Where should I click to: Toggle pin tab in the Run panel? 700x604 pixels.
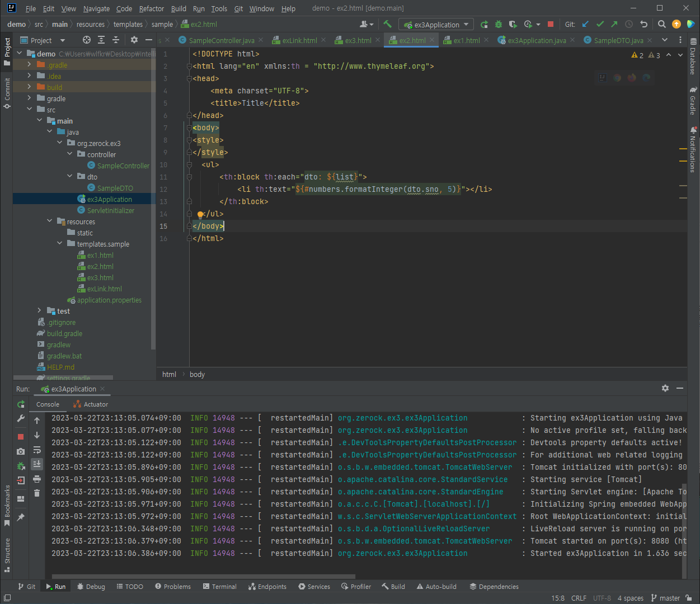point(21,517)
